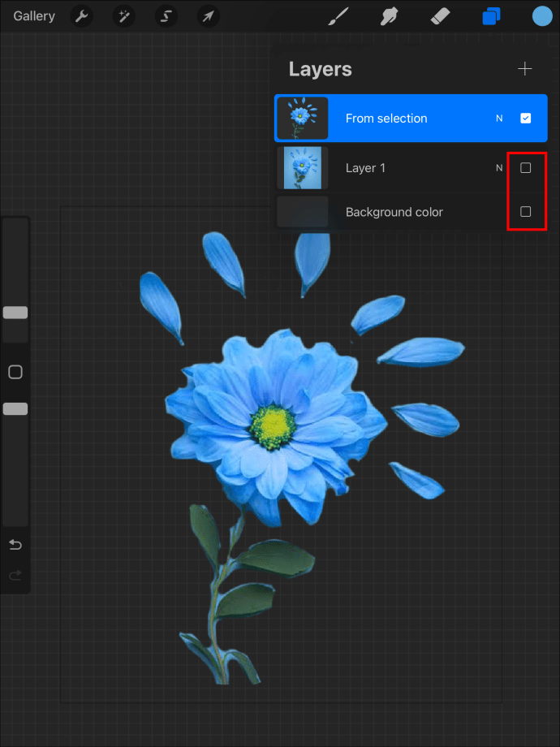Activate the Transform arrow tool
The image size is (560, 747).
[x=209, y=16]
